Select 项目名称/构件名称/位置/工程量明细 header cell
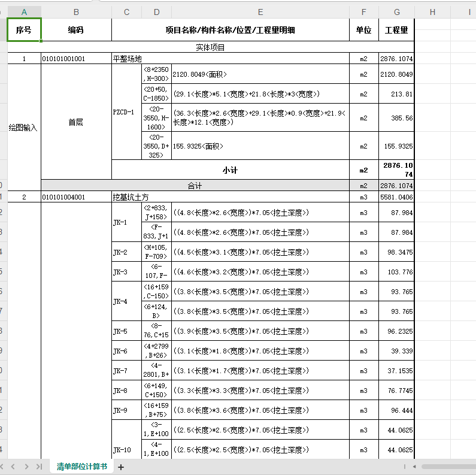Screen dimensions: 476x475 [231, 30]
